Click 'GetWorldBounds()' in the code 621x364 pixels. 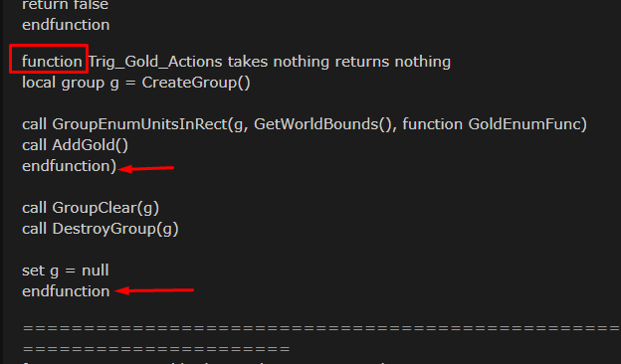tap(322, 124)
